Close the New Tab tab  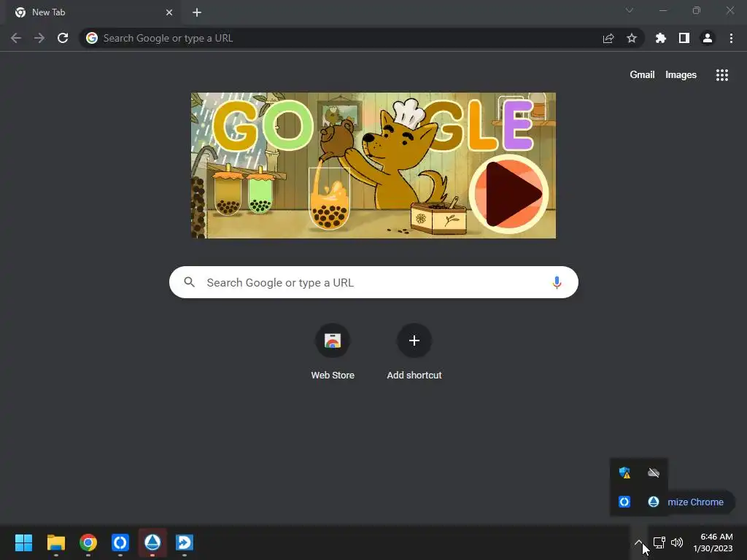tap(169, 12)
